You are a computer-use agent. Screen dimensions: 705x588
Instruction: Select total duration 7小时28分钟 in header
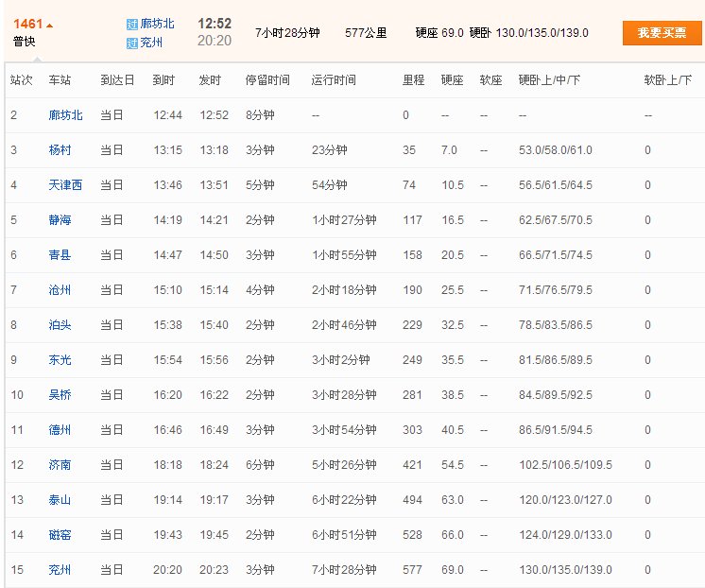click(x=287, y=33)
